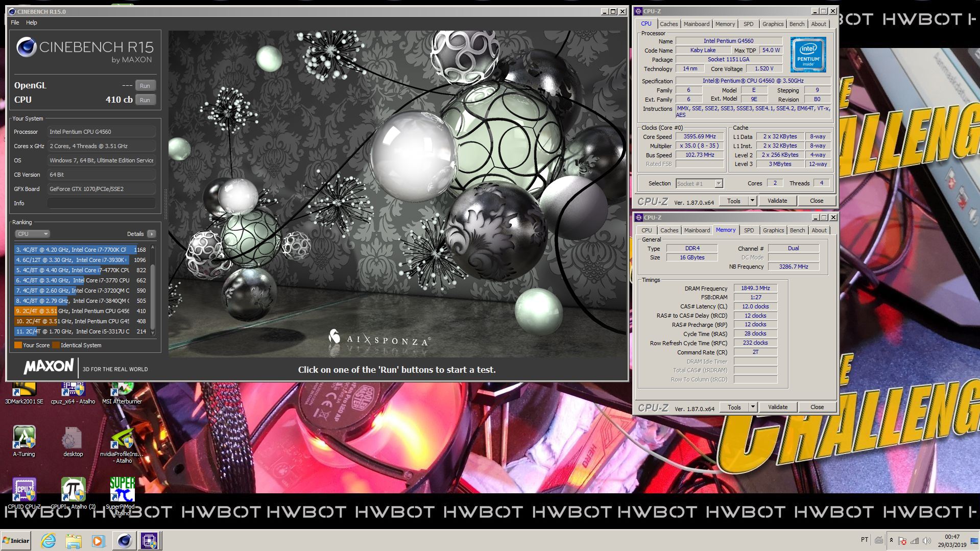Click CPU-Z window icon in lower title bar
This screenshot has width=980, height=551.
[x=639, y=218]
